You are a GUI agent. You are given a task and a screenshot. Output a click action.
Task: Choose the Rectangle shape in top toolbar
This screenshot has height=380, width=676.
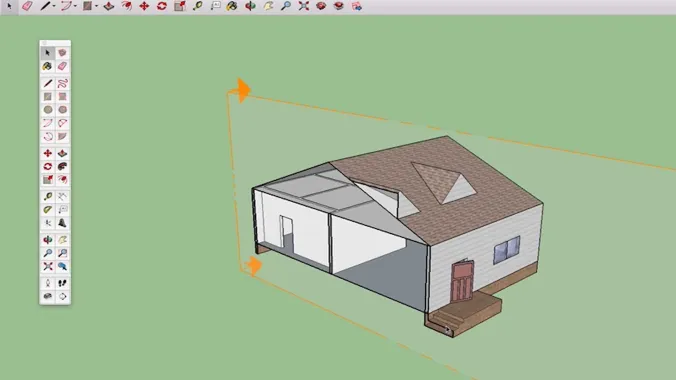point(88,6)
